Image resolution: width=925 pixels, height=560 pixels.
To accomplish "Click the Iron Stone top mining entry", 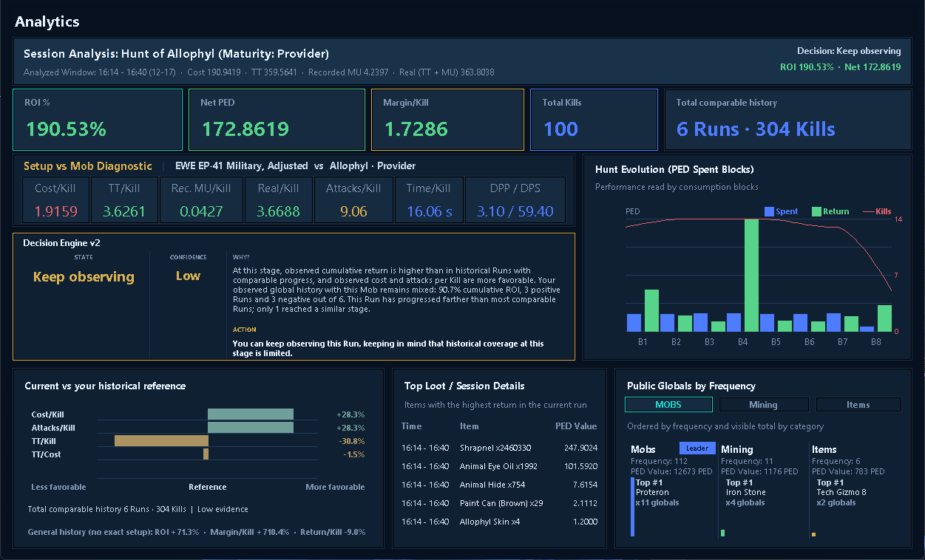I will (746, 492).
